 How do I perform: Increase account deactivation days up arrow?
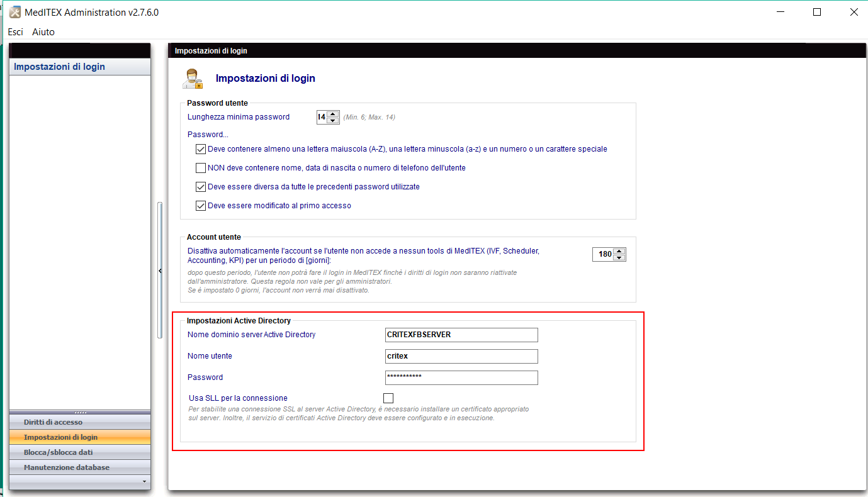(619, 250)
